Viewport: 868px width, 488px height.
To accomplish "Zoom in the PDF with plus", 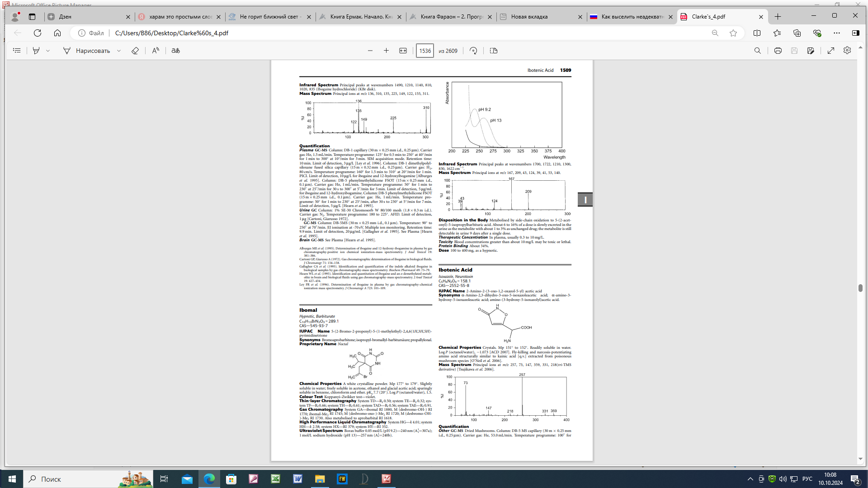I will pyautogui.click(x=386, y=51).
